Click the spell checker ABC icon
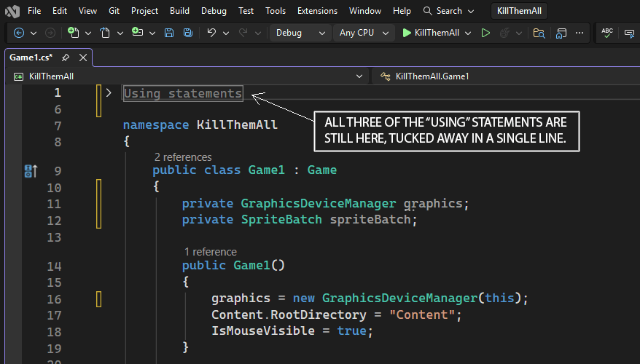Viewport: 640px width, 364px height. (606, 33)
